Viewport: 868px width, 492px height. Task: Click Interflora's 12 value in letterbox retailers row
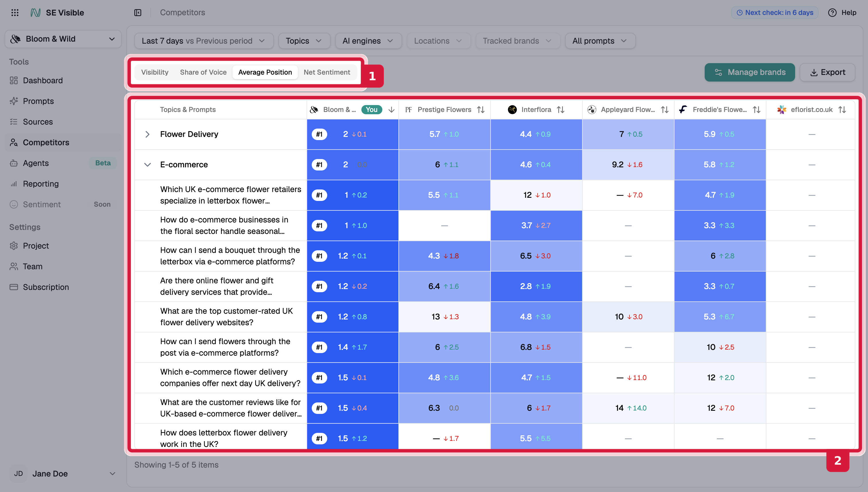pos(527,195)
